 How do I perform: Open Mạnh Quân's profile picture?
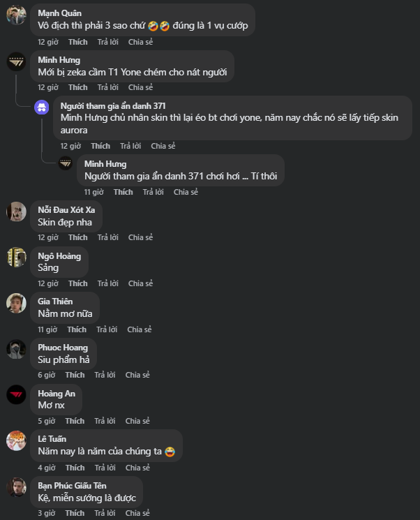click(16, 15)
